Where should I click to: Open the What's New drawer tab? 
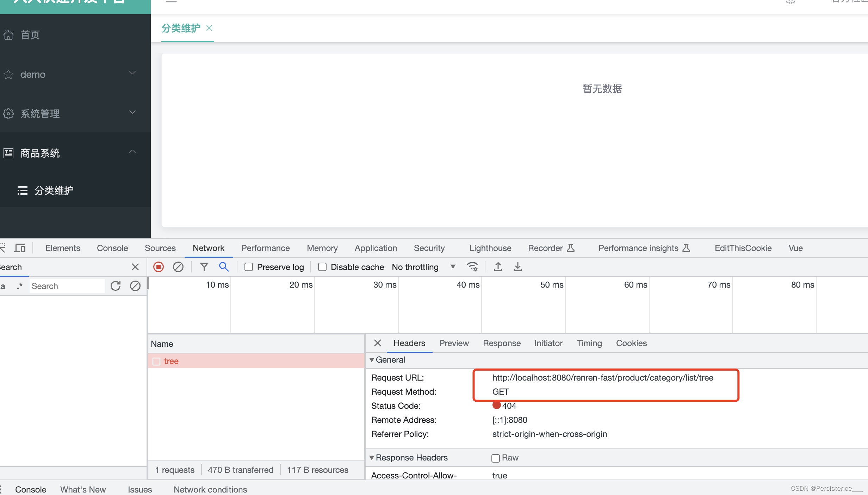pyautogui.click(x=83, y=489)
